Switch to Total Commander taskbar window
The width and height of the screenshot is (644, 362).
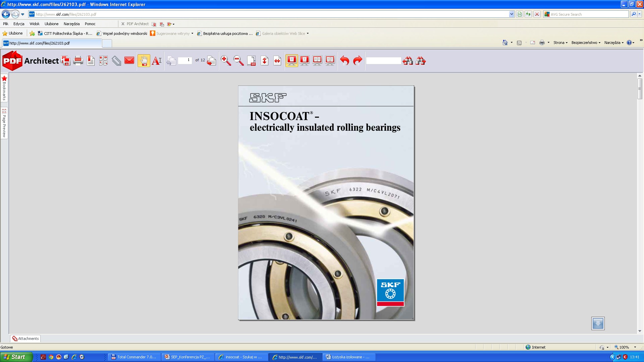(134, 357)
